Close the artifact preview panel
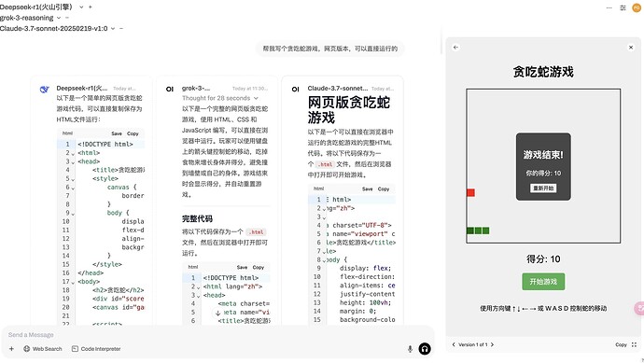644x363 pixels. [x=631, y=48]
